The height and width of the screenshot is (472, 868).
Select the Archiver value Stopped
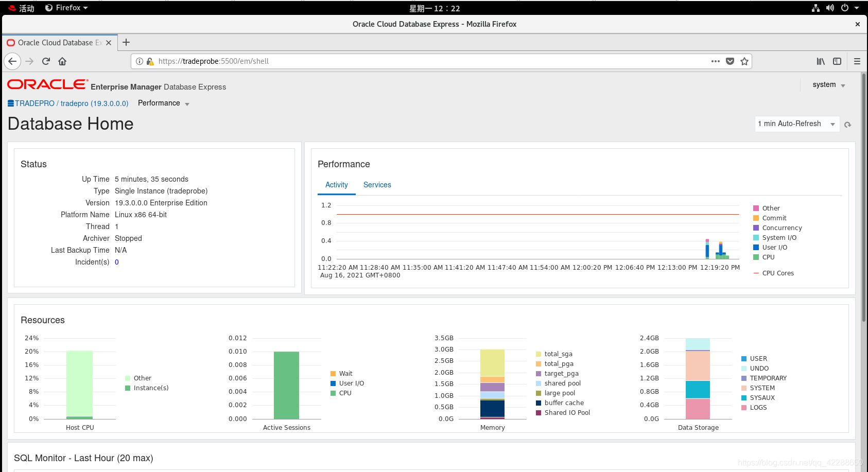coord(128,238)
